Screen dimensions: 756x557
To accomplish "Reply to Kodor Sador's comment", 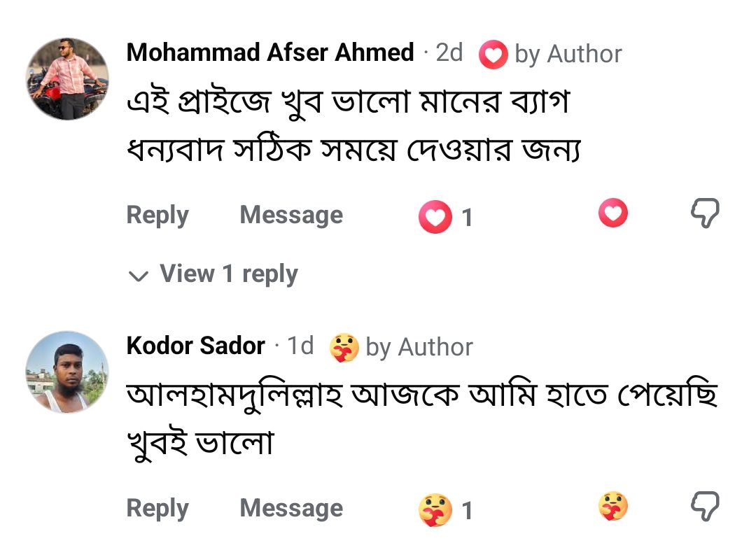I will pyautogui.click(x=157, y=508).
